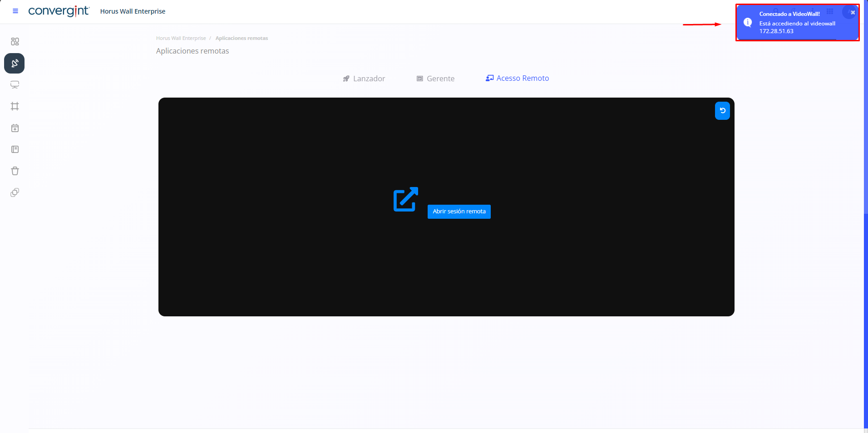Select the satellite dish remote applications icon
Image resolution: width=868 pixels, height=433 pixels.
tap(15, 64)
